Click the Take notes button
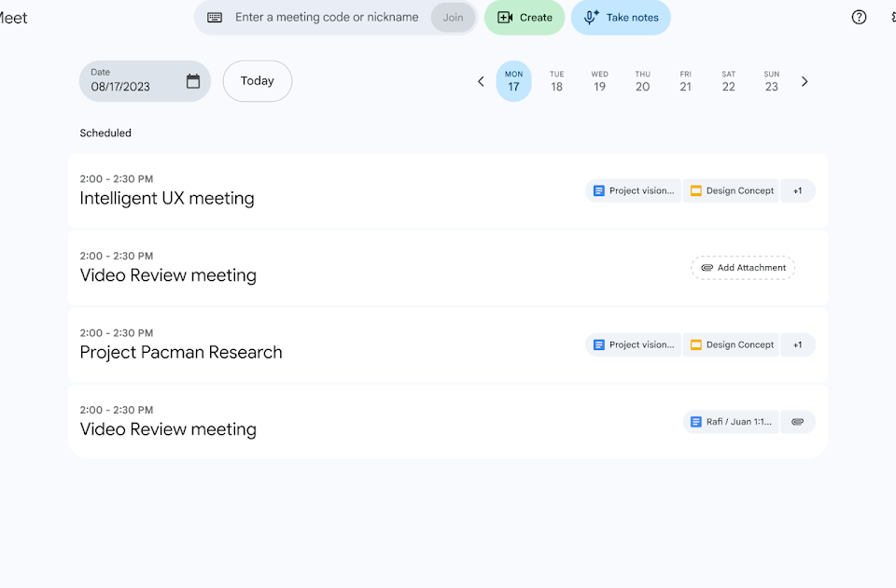Image resolution: width=896 pixels, height=588 pixels. tap(621, 18)
